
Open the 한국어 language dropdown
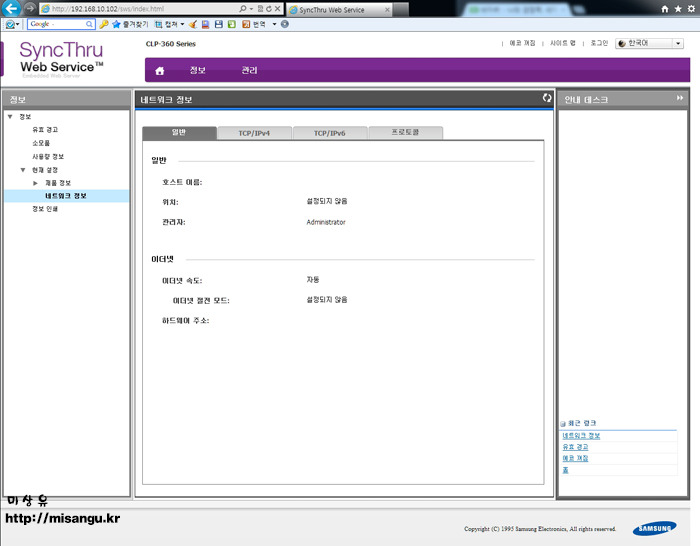(x=650, y=43)
